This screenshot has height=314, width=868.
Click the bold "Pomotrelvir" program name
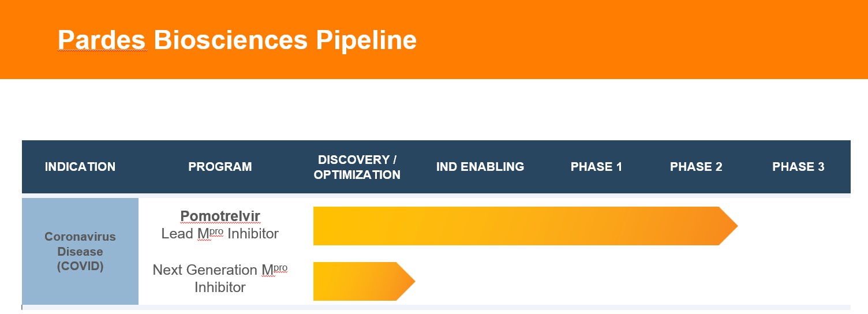pos(220,216)
